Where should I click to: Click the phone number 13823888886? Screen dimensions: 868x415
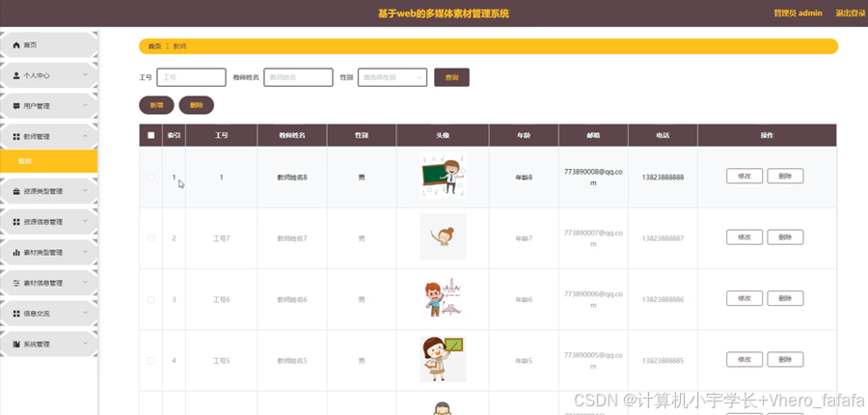(x=664, y=299)
